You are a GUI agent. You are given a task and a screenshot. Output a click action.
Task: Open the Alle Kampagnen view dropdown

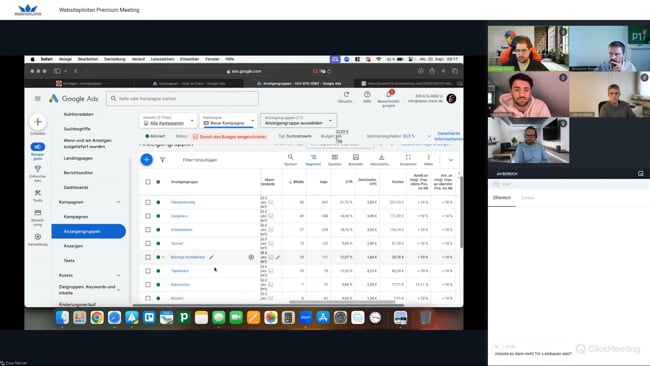(x=168, y=121)
